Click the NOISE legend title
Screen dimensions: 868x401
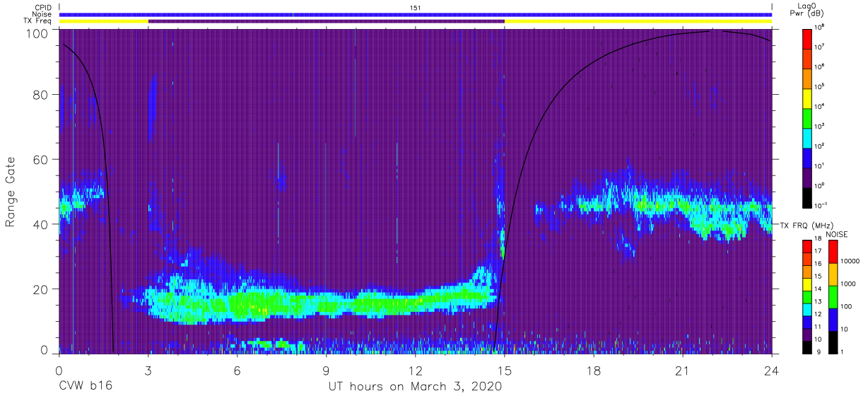pyautogui.click(x=836, y=234)
